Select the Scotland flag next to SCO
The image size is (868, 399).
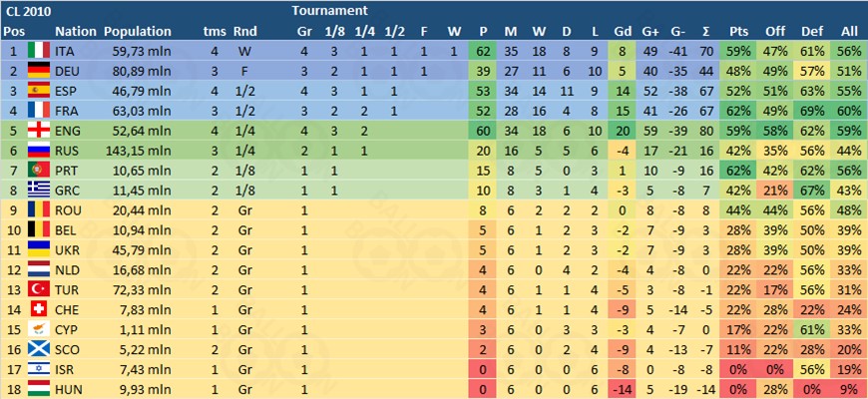click(39, 350)
